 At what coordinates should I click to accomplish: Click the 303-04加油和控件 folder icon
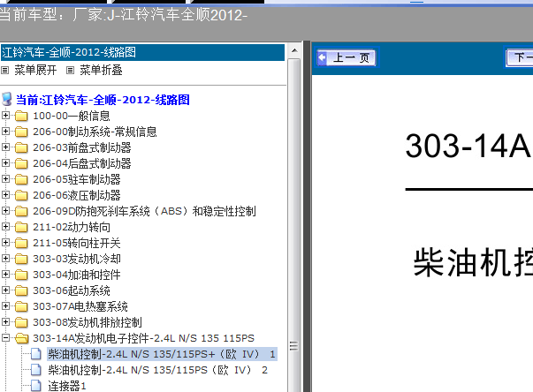tap(21, 275)
